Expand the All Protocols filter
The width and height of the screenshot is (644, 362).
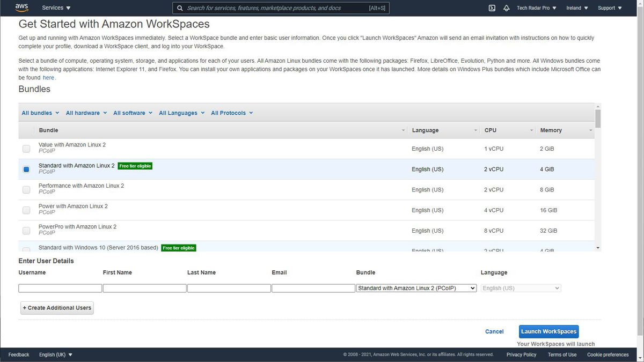pyautogui.click(x=231, y=113)
